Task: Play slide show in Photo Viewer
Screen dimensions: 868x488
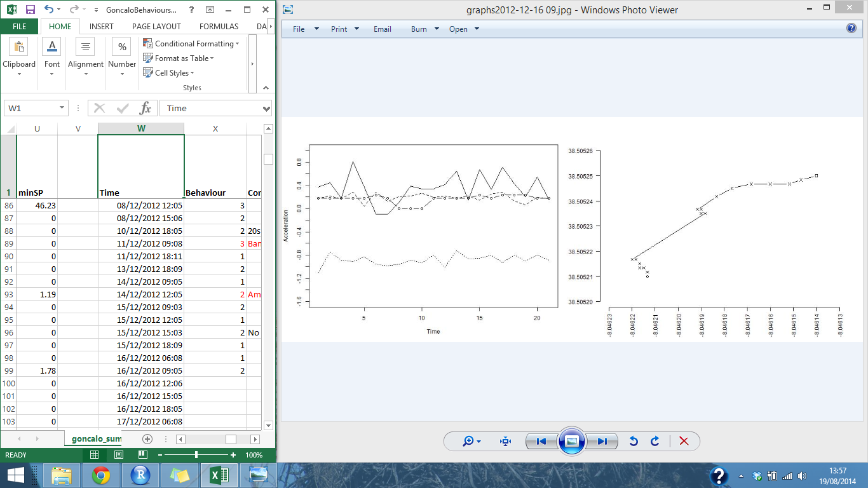Action: (x=571, y=441)
